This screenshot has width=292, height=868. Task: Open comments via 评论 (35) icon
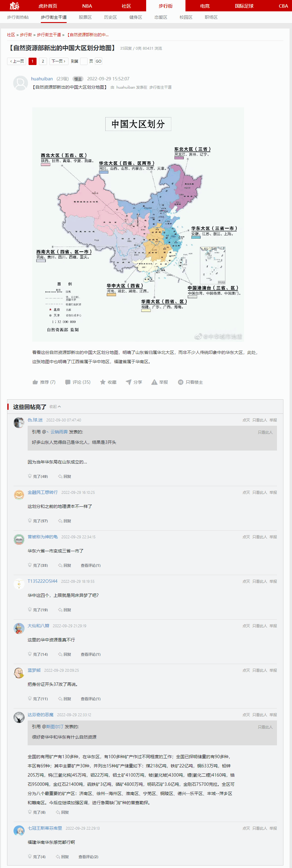tap(68, 382)
